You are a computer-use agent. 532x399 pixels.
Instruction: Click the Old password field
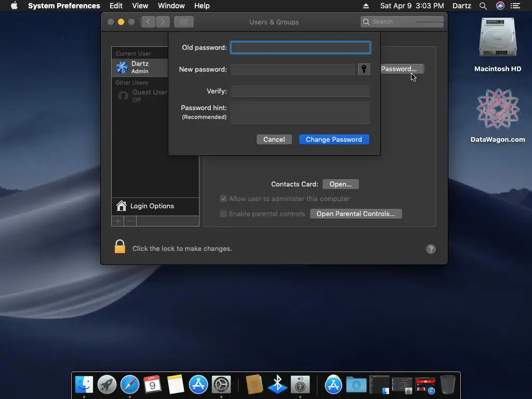[301, 48]
